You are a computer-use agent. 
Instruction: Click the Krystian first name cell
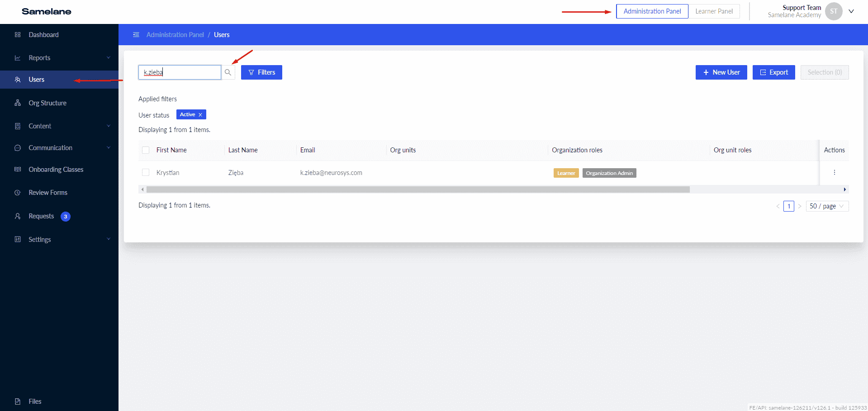tap(168, 173)
